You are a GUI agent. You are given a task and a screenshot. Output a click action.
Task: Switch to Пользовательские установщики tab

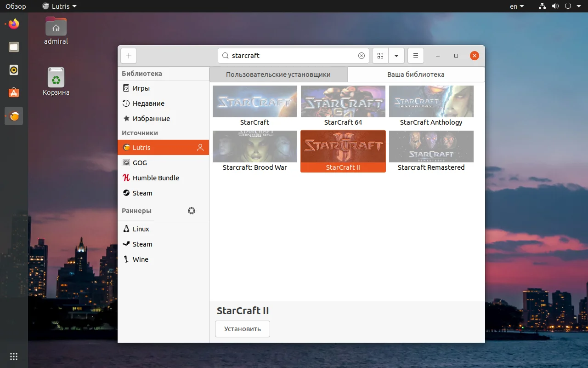278,75
